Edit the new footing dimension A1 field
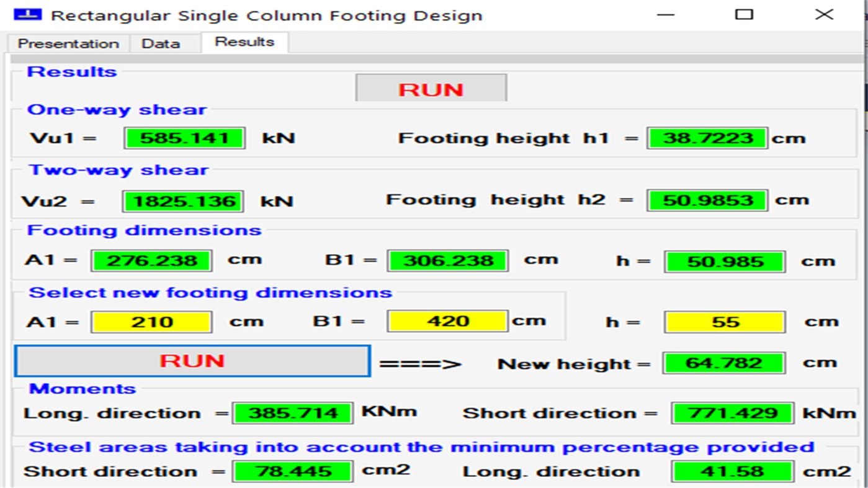Screen dimensions: 868x488 pyautogui.click(x=151, y=321)
